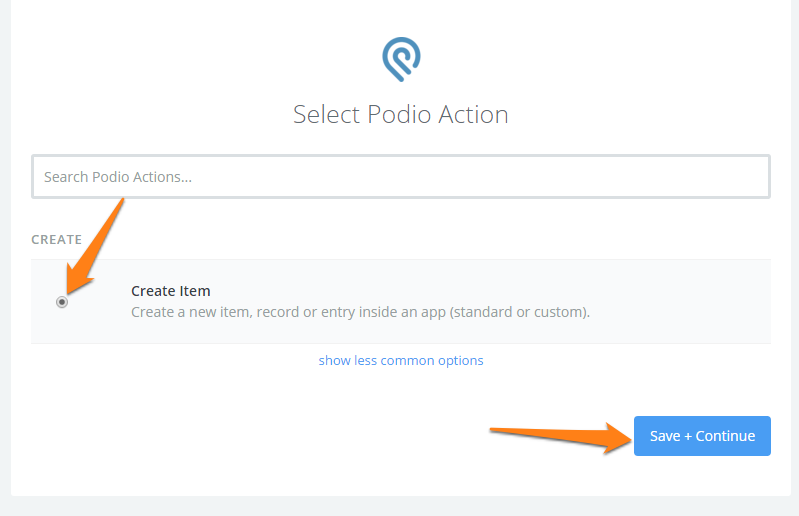This screenshot has width=799, height=516.
Task: Select the Create Item radio button
Action: click(62, 302)
